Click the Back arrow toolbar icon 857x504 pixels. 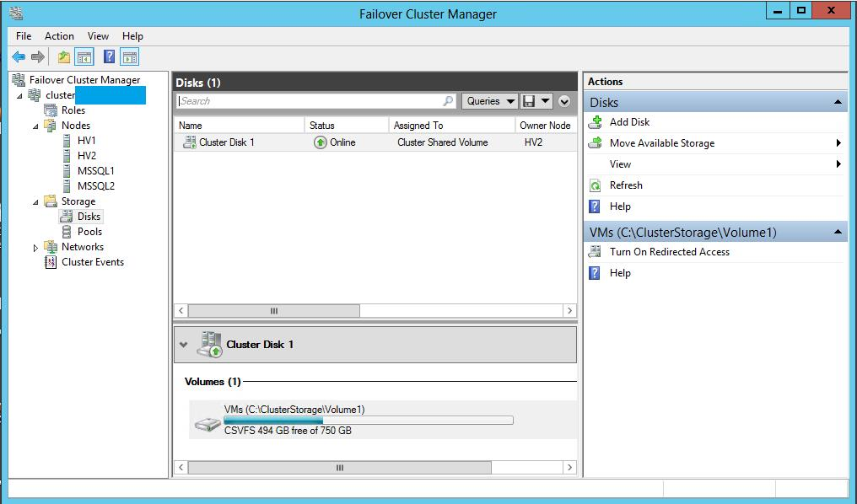click(19, 57)
